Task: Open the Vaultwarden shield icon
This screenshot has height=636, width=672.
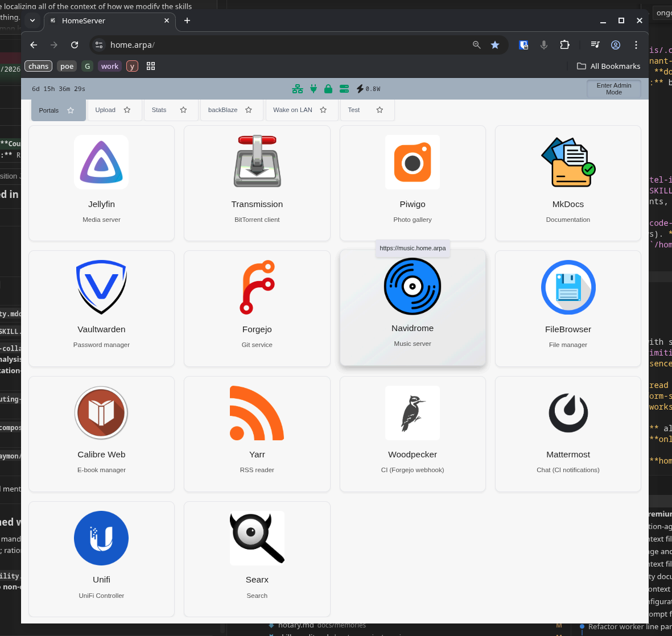Action: (101, 287)
